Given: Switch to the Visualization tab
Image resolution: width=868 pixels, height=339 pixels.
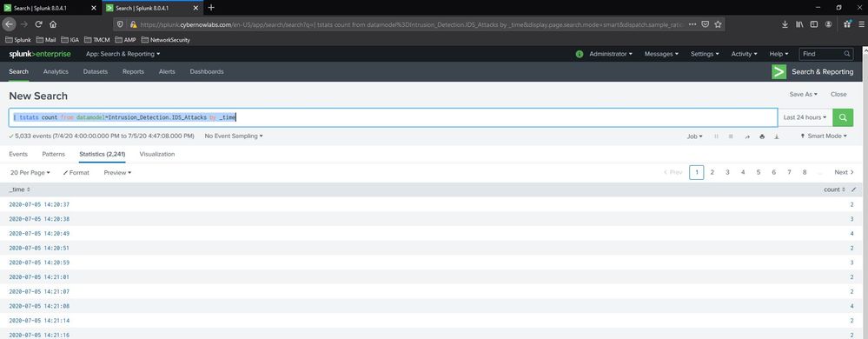Looking at the screenshot, I should point(157,155).
